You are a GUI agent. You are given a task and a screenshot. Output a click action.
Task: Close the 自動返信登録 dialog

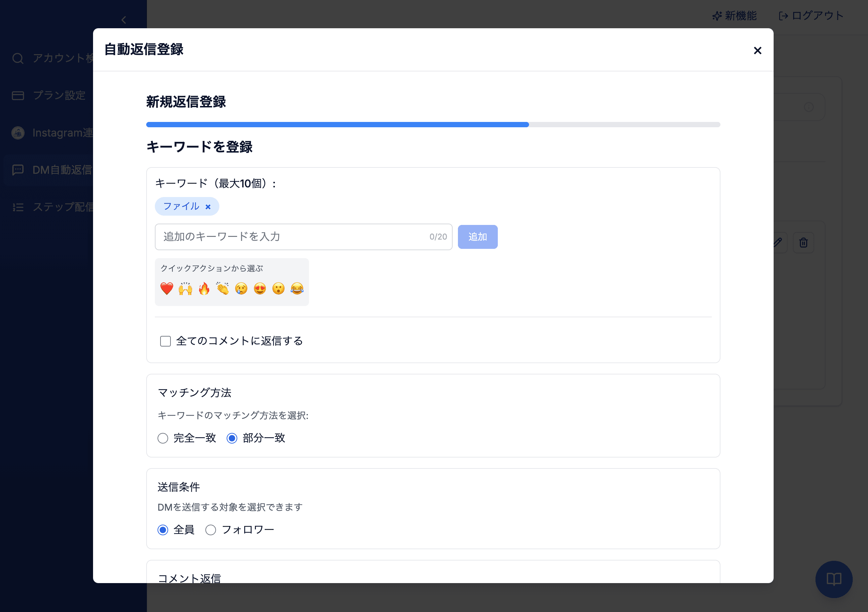(x=757, y=50)
